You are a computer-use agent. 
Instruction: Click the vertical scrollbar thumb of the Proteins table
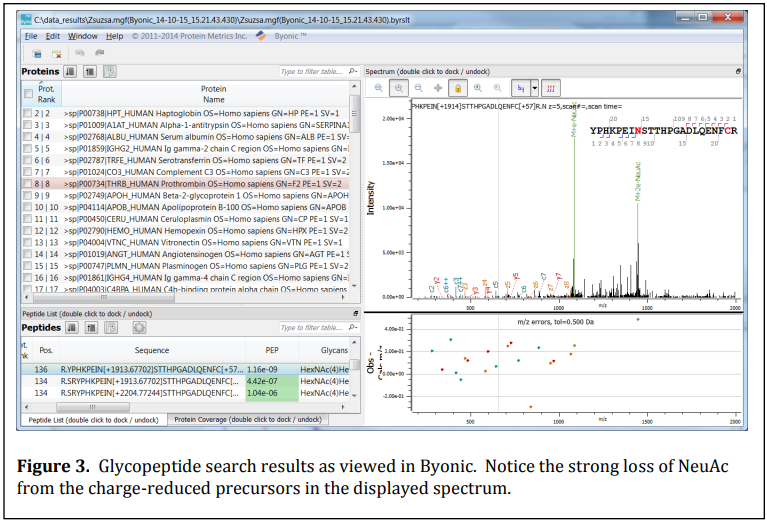coord(355,113)
